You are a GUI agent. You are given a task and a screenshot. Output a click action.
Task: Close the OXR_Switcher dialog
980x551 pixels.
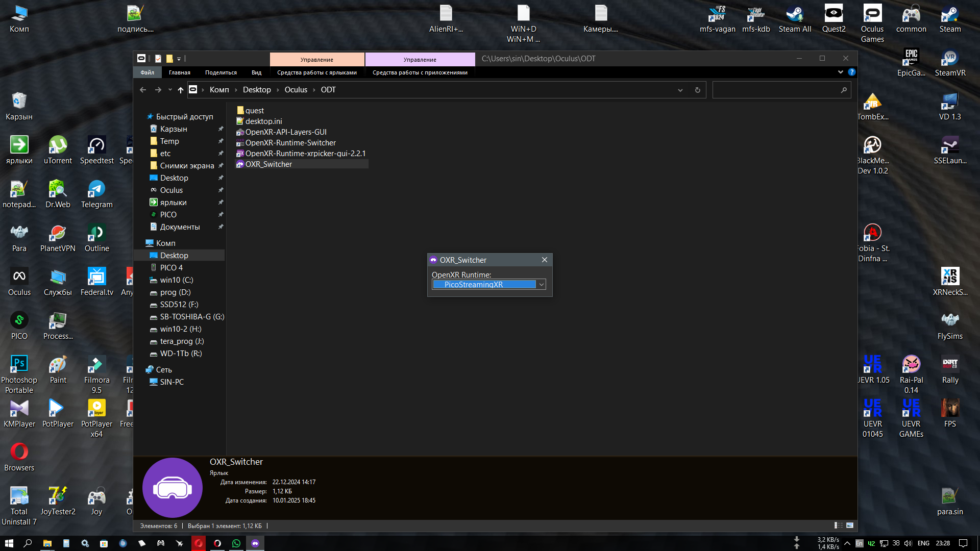click(545, 260)
